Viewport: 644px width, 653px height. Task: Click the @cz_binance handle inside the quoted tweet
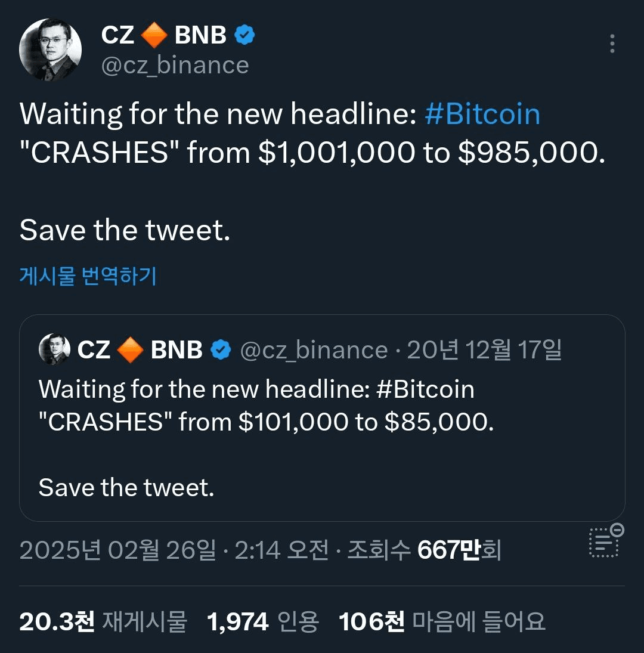[313, 350]
